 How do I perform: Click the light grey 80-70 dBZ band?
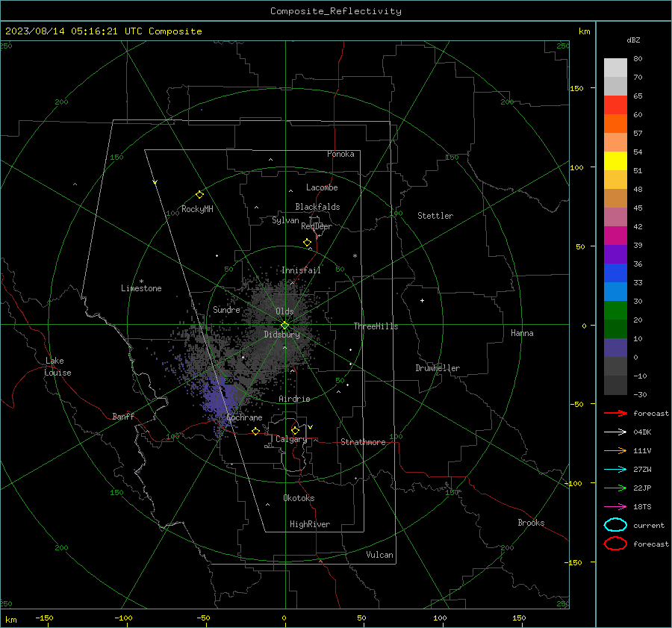point(615,67)
